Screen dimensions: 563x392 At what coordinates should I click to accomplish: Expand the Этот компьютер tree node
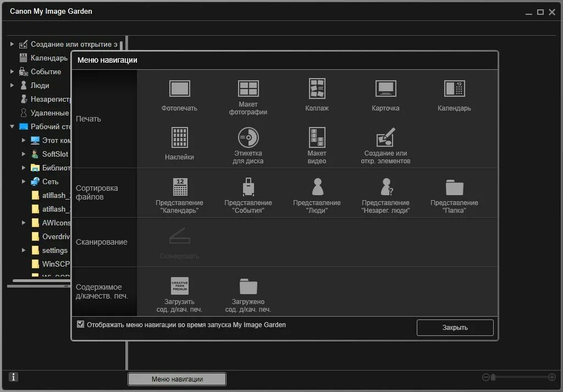coord(23,140)
